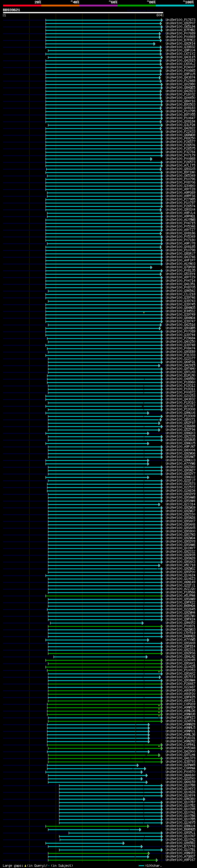Select the UniRef100_P00869 entry
The height and width of the screenshot is (868, 197).
(180, 37)
